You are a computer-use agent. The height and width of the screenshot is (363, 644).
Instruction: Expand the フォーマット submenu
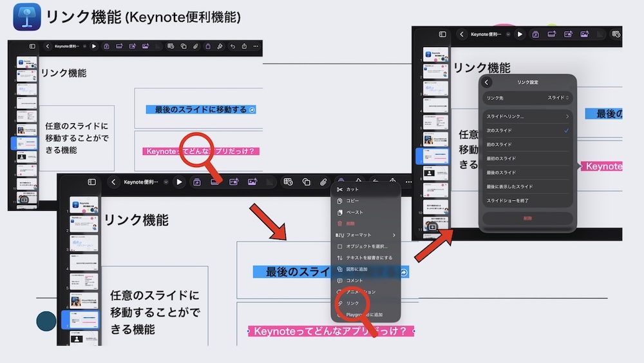click(366, 235)
